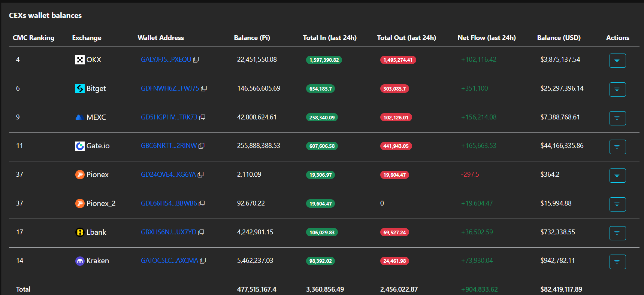Image resolution: width=644 pixels, height=295 pixels.
Task: Click the CMC Ranking column header
Action: 33,38
